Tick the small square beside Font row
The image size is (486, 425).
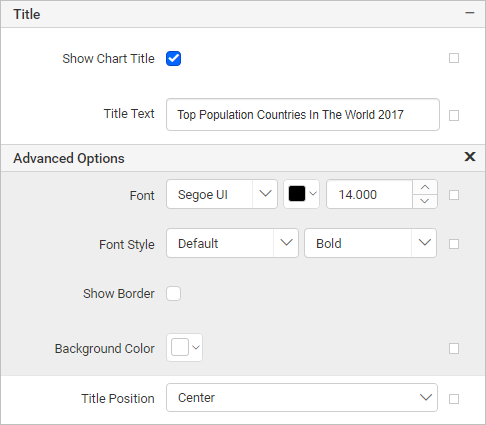coord(454,195)
